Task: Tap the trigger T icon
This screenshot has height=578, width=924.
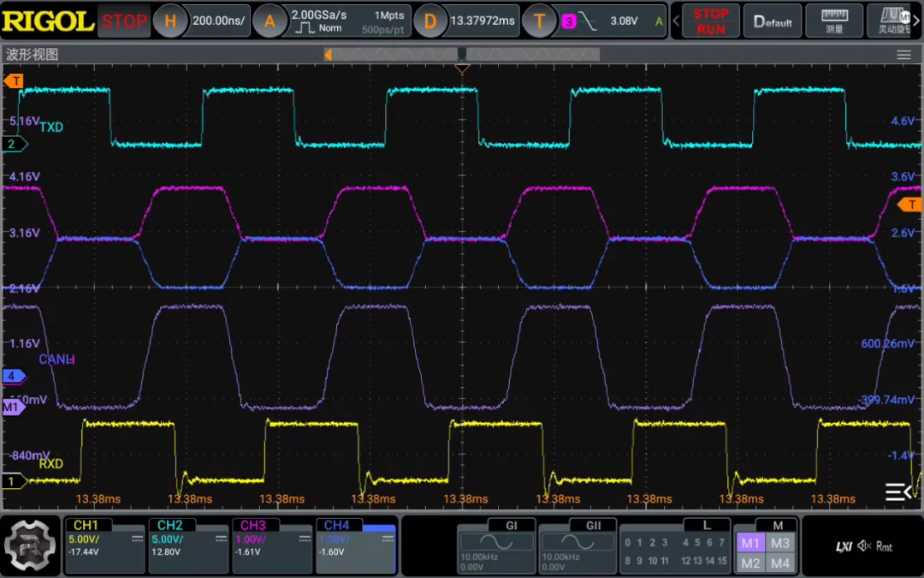Action: 539,21
